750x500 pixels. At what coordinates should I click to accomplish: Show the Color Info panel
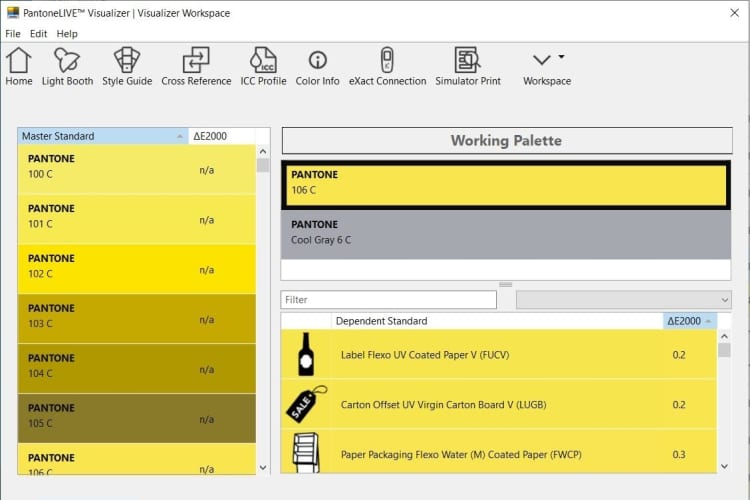(x=317, y=67)
